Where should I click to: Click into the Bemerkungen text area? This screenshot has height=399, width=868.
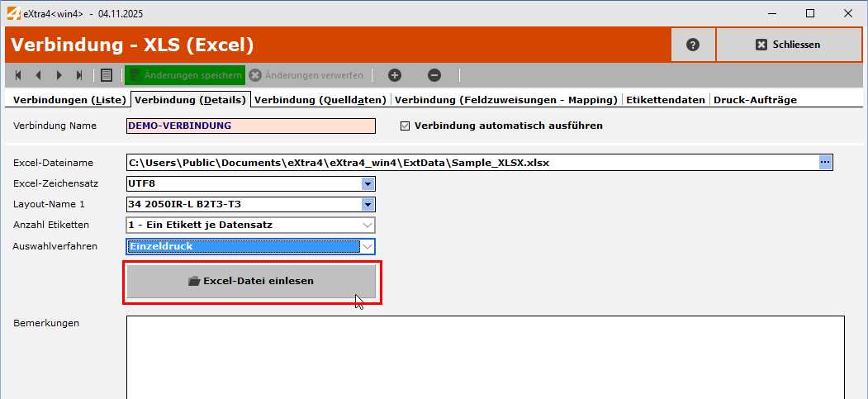(x=485, y=355)
